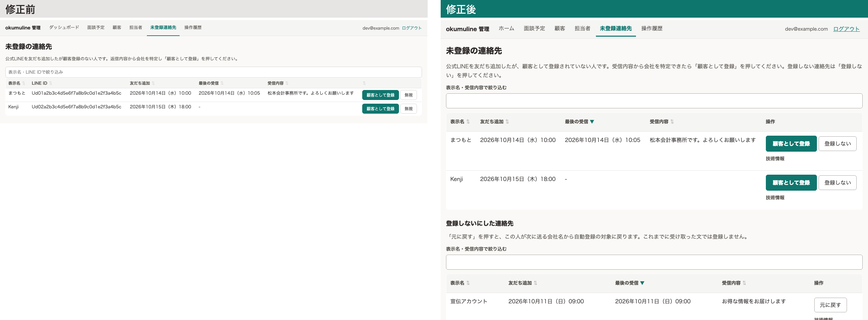This screenshot has width=868, height=320.
Task: Sort 表示名 in the 登録しないにした連絡先 table
Action: pos(460,283)
